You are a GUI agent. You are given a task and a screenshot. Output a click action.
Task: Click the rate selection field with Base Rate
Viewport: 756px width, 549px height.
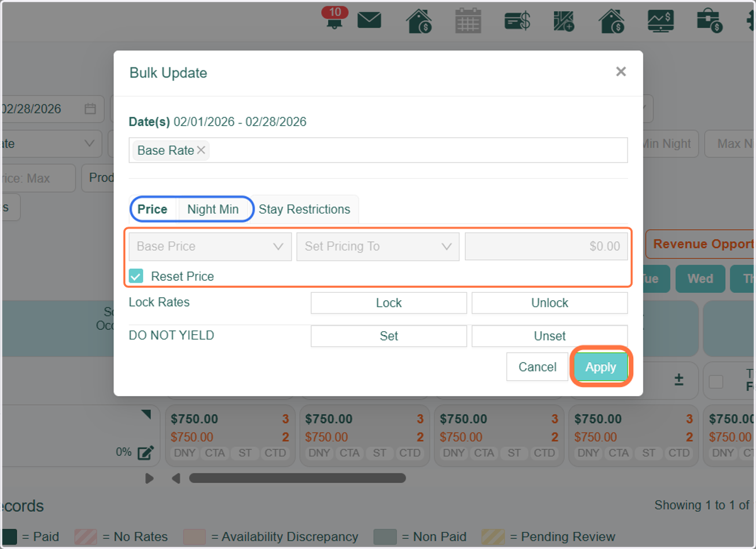pos(378,150)
